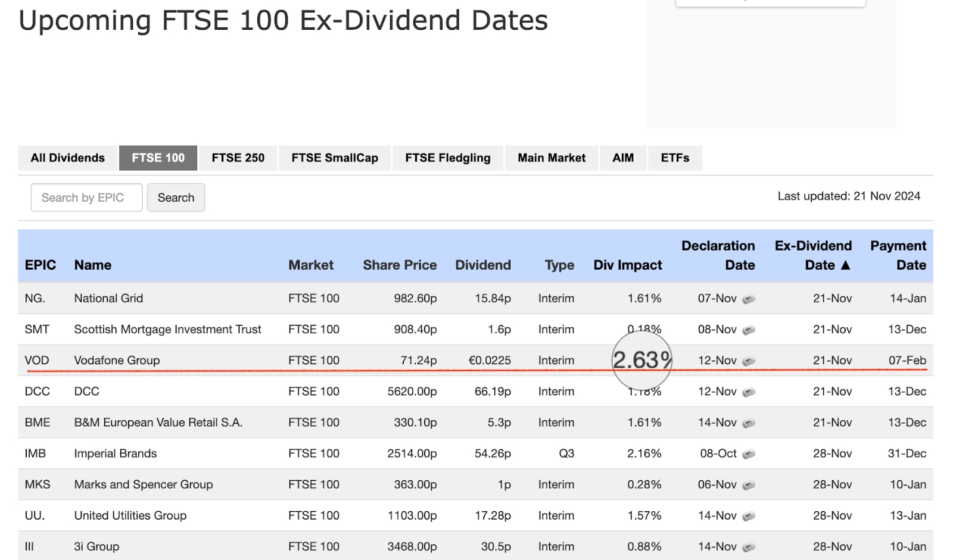Screen dimensions: 953x560
Task: Click the UU. EPIC code
Action: 35,515
